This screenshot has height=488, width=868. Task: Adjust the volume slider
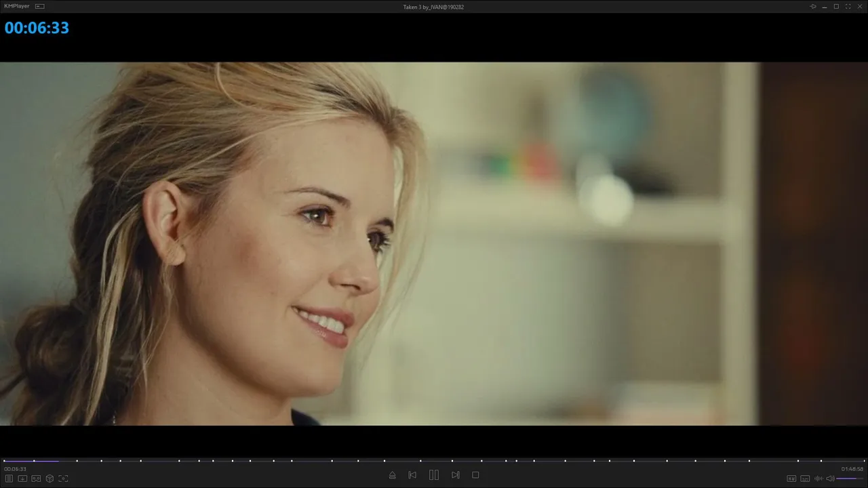pyautogui.click(x=850, y=479)
